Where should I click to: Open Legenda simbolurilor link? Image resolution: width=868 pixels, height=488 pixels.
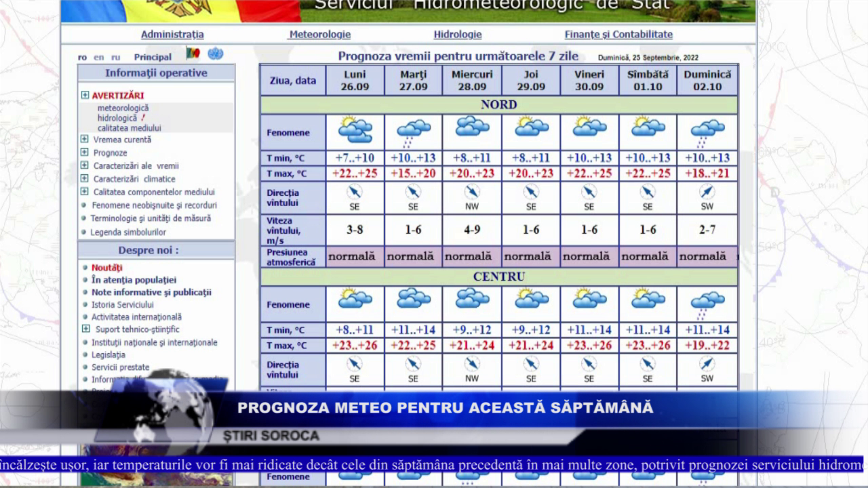point(128,232)
